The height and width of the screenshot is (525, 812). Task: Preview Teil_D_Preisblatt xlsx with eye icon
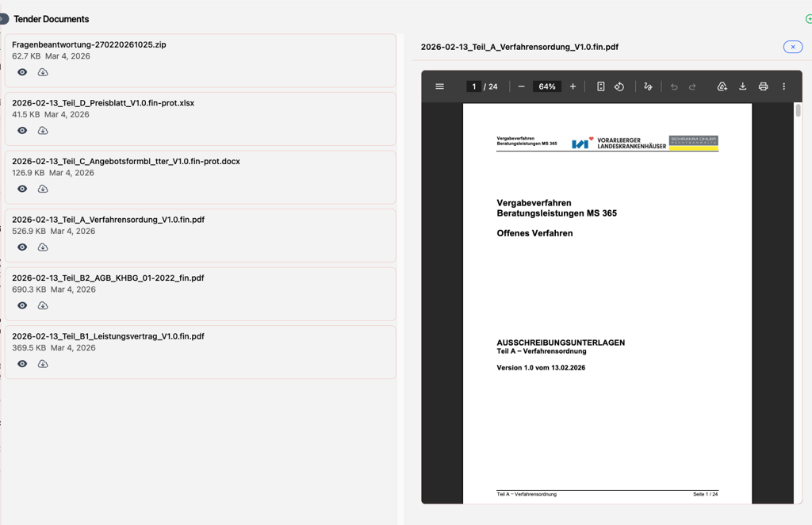pyautogui.click(x=22, y=131)
